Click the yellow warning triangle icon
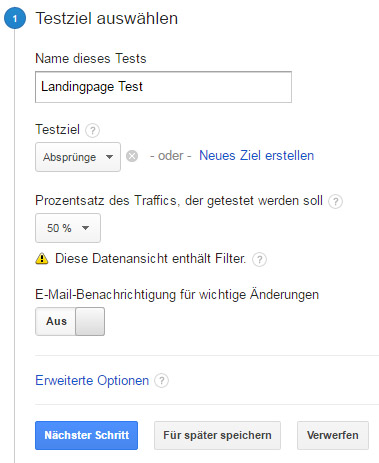The width and height of the screenshot is (379, 463). (42, 259)
